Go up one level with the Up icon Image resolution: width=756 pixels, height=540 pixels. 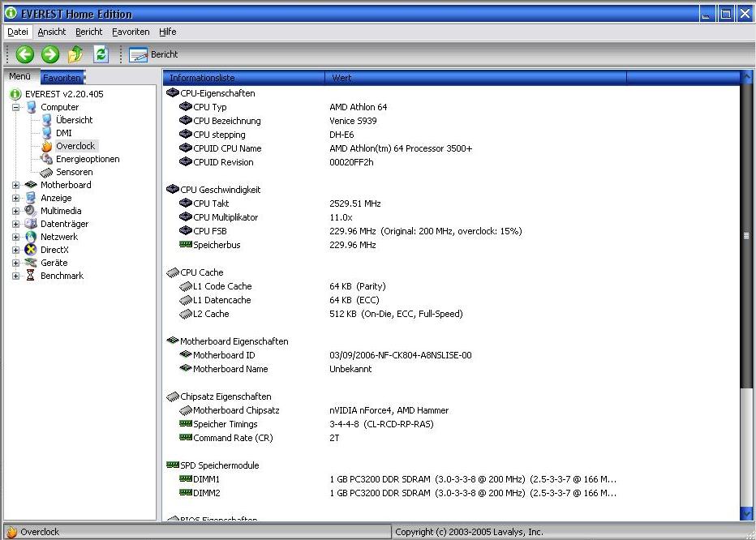click(x=75, y=54)
